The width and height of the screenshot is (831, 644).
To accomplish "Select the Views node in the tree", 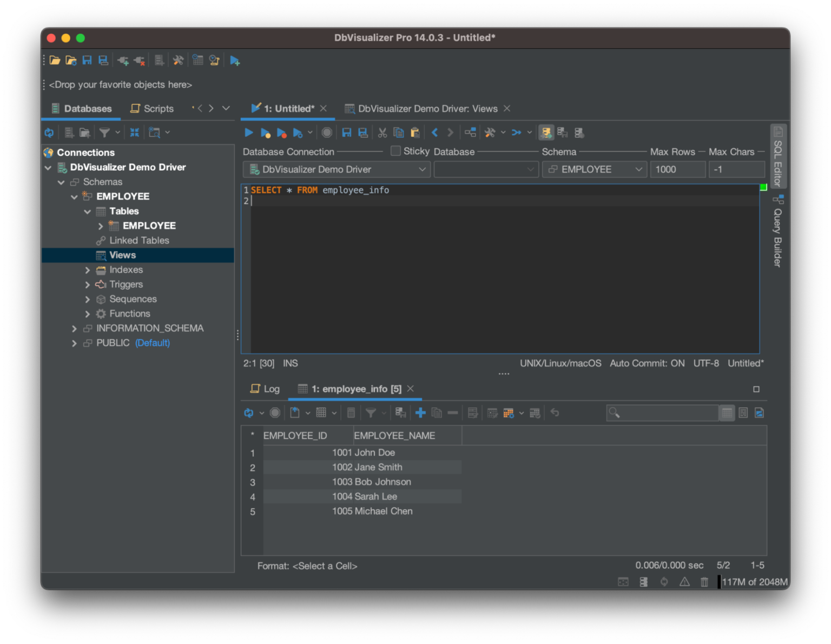I will 122,255.
